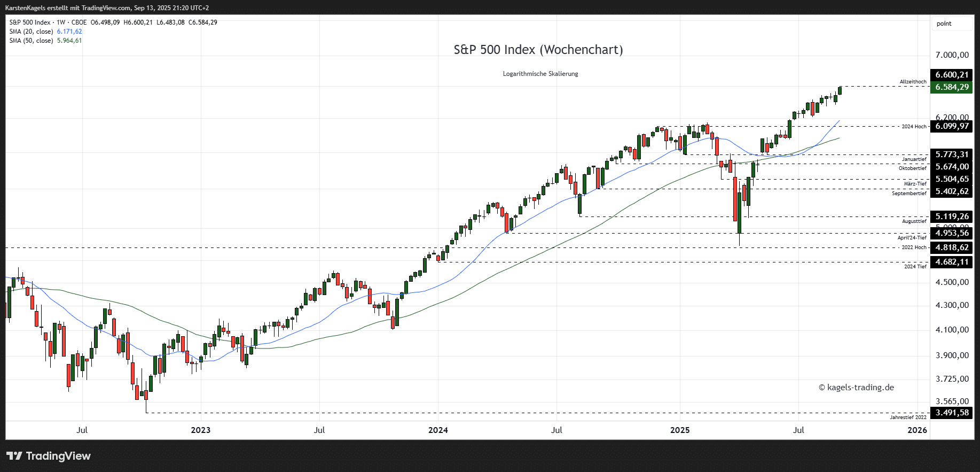Select the 5.119,26 price tag
This screenshot has width=980, height=472.
(x=952, y=216)
